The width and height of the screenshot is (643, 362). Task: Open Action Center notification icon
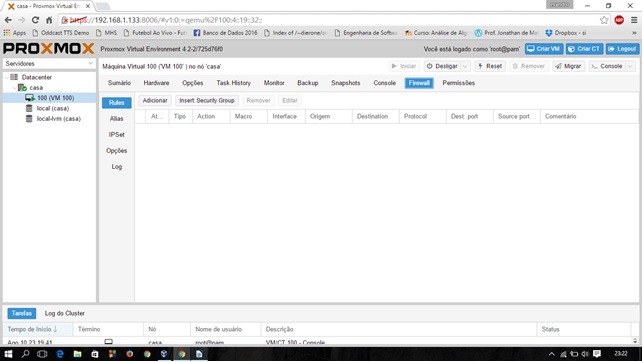[597, 354]
